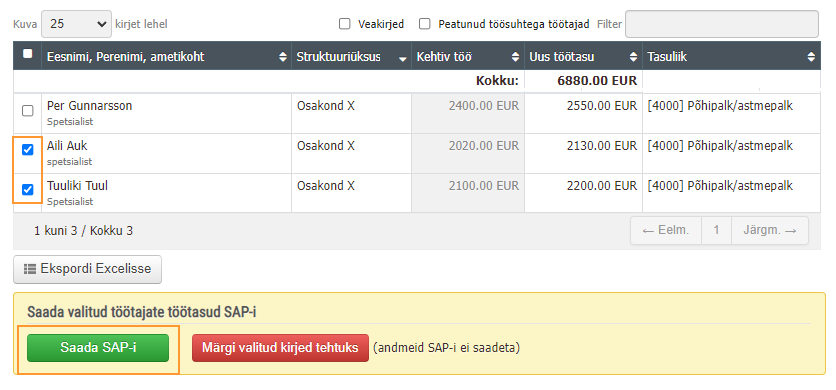This screenshot has width=836, height=390.
Task: Enable Peatunud töösuhtega töötajad checkbox
Action: tap(424, 24)
